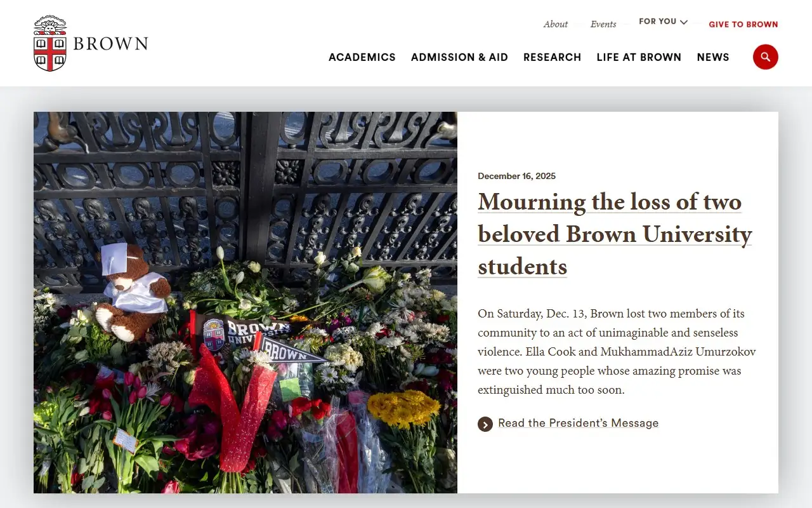Click the December 16, 2025 date label
Viewport: 812px width, 508px height.
pyautogui.click(x=516, y=176)
